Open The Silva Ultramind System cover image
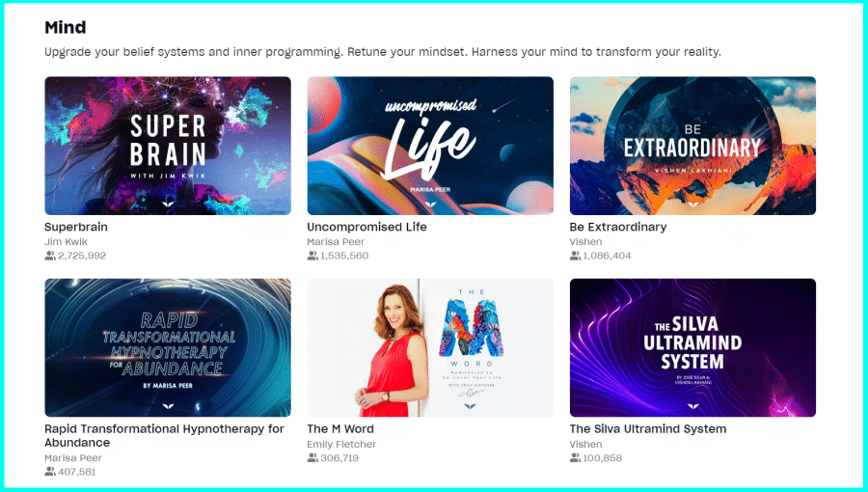The width and height of the screenshot is (868, 492). [692, 347]
